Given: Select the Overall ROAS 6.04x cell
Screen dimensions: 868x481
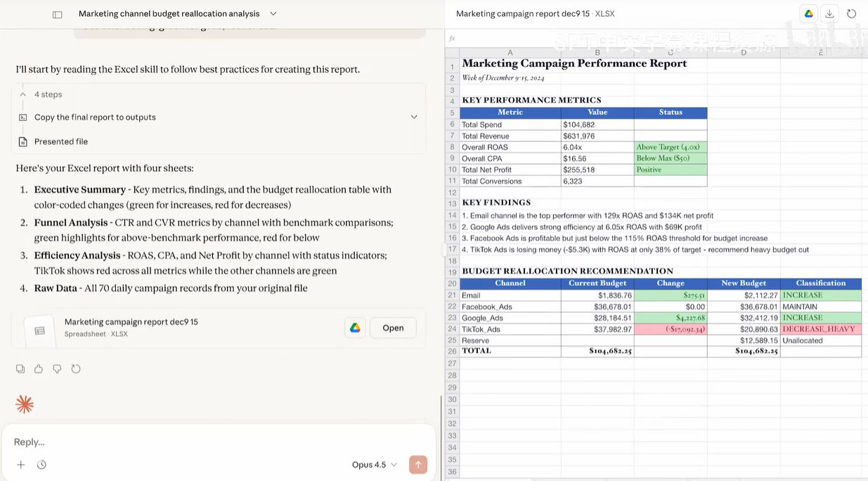Looking at the screenshot, I should (x=597, y=147).
